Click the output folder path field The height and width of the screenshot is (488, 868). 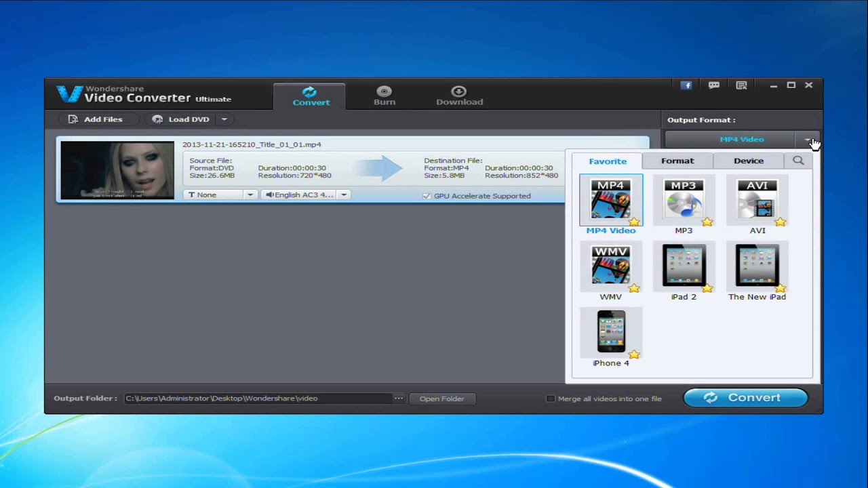coord(258,399)
